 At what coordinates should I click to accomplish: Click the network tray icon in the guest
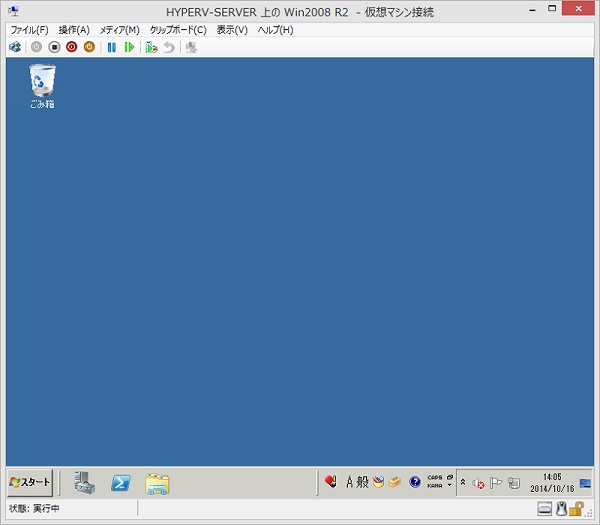pos(514,483)
